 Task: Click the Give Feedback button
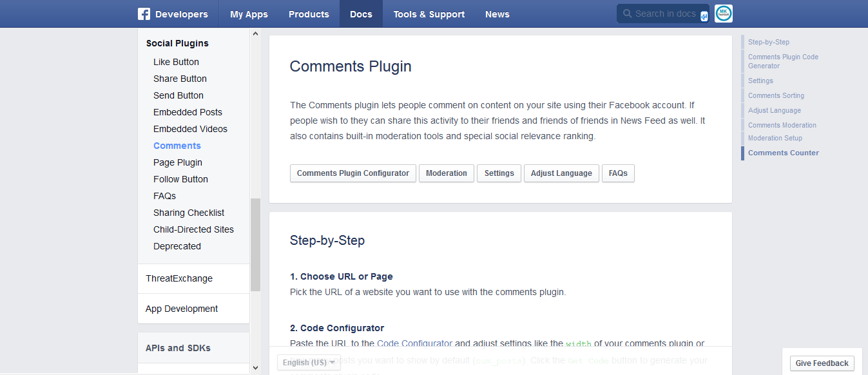click(822, 363)
